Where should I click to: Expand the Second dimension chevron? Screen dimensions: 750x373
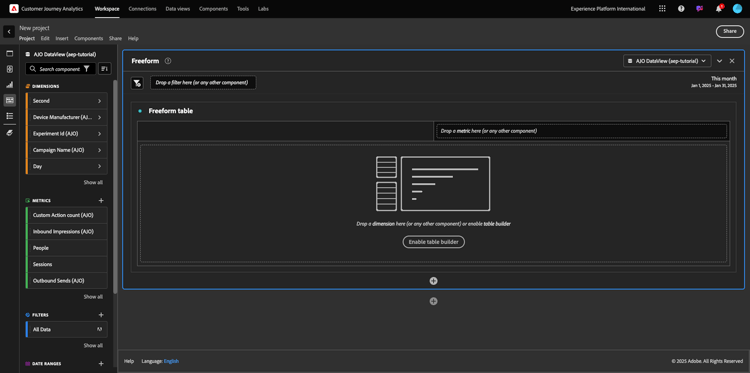pyautogui.click(x=99, y=101)
